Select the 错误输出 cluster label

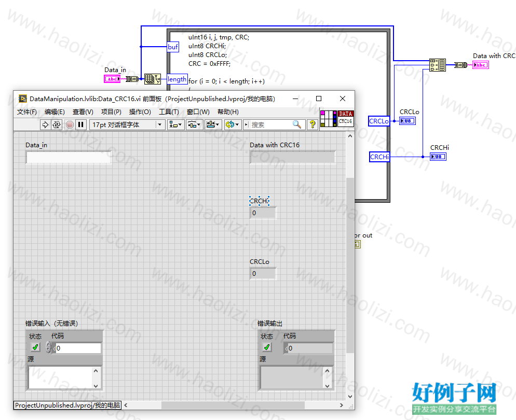tap(270, 324)
